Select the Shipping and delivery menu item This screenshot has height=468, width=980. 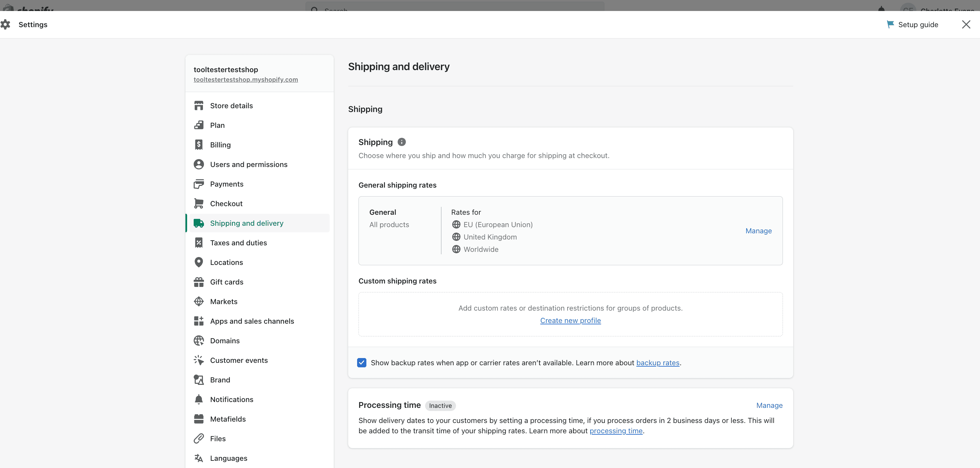click(247, 223)
